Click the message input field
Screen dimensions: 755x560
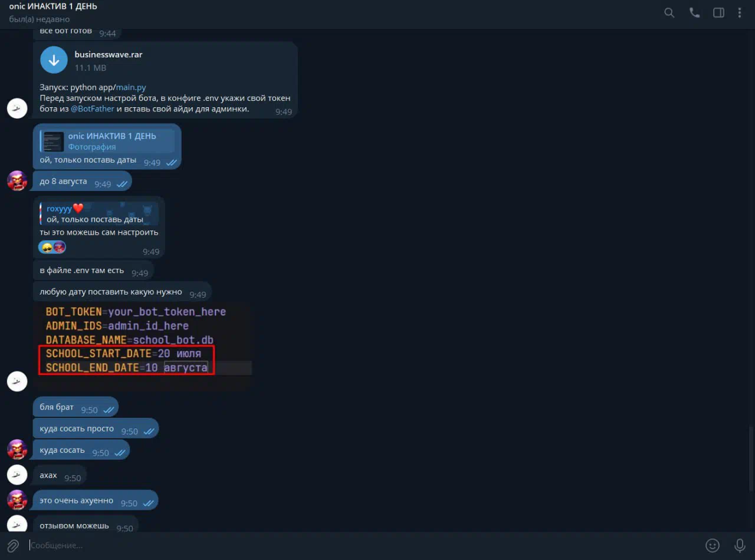(x=363, y=545)
